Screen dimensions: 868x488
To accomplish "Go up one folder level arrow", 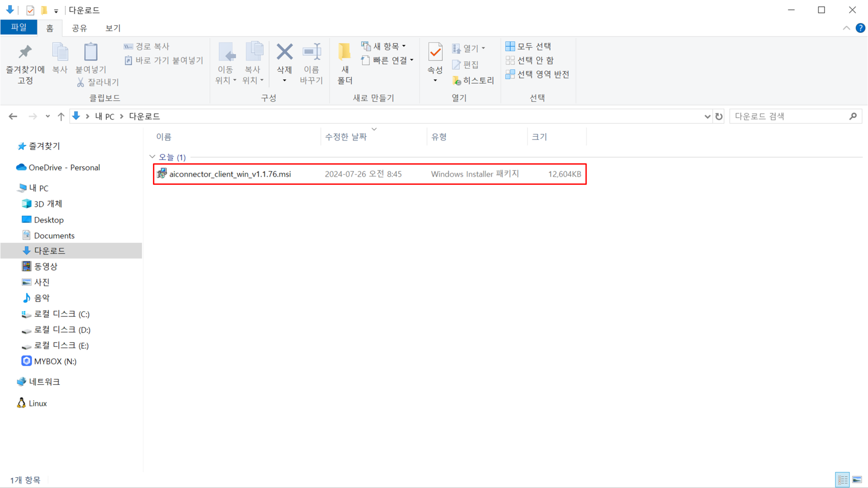I will click(x=61, y=116).
